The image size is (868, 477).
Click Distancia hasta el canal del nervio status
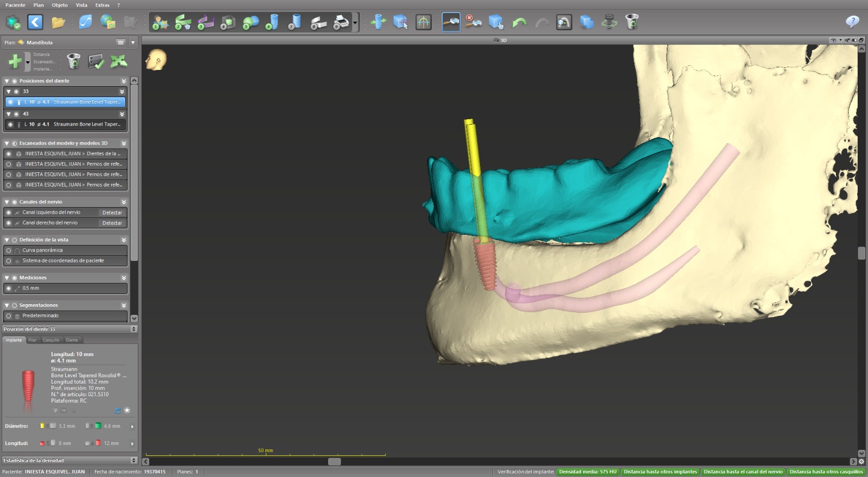(743, 472)
